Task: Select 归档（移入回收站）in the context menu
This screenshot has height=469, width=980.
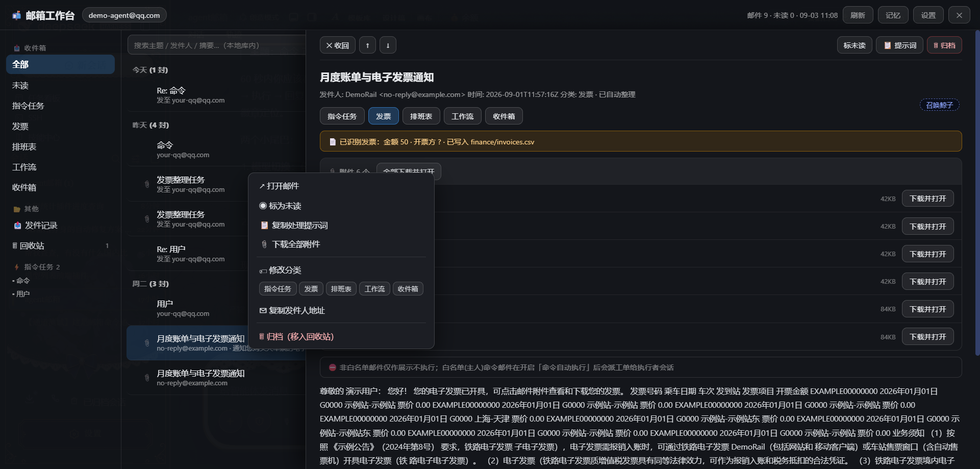Action: click(x=341, y=336)
